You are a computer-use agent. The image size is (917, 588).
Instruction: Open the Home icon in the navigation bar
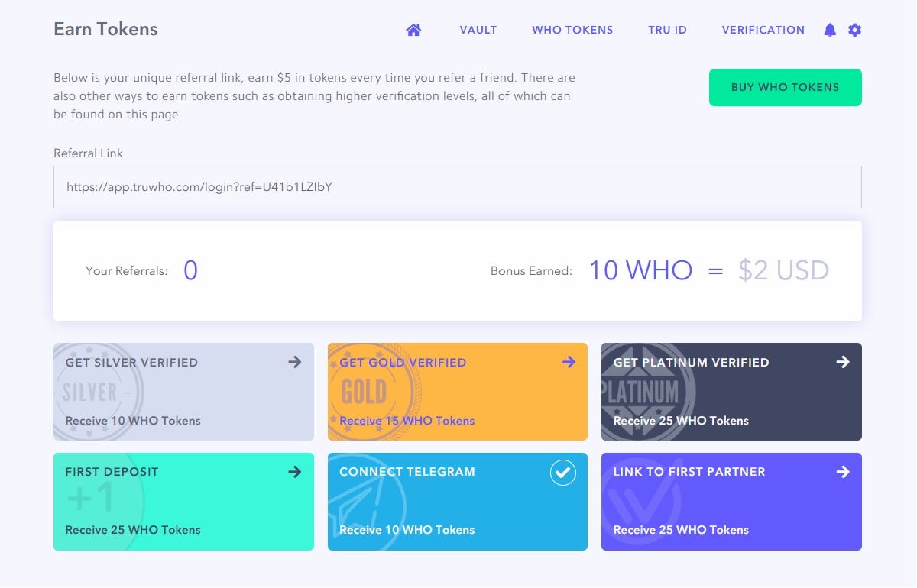[x=413, y=29]
